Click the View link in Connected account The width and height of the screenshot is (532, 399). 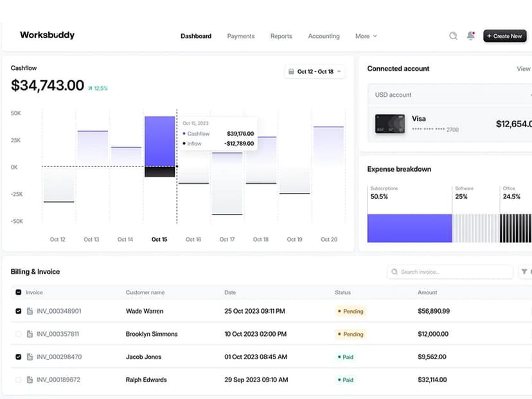pos(524,69)
